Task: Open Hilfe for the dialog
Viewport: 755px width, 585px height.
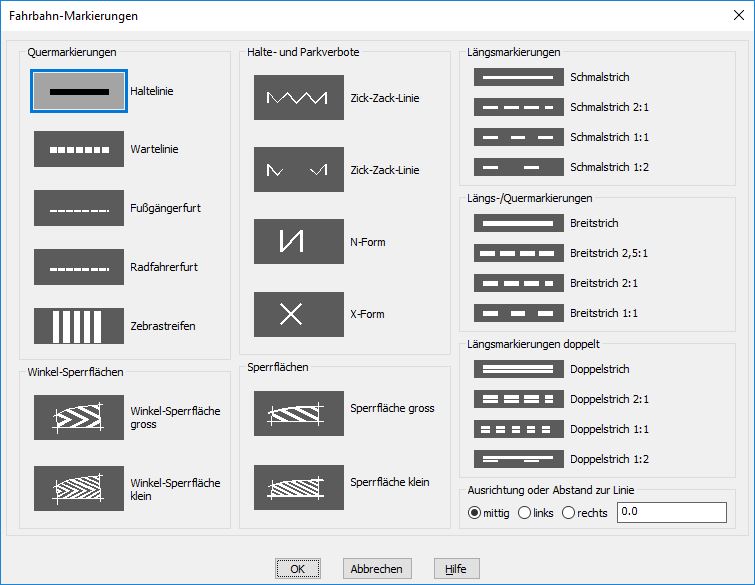Action: 456,569
